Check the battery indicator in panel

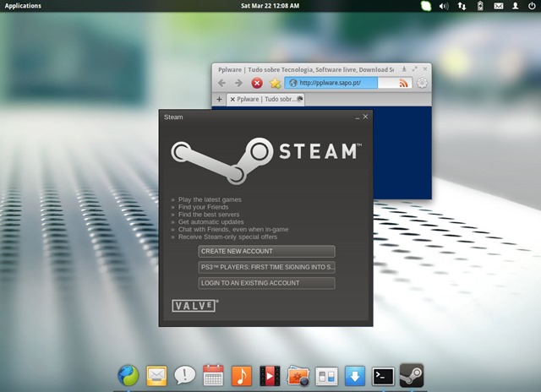click(x=480, y=6)
